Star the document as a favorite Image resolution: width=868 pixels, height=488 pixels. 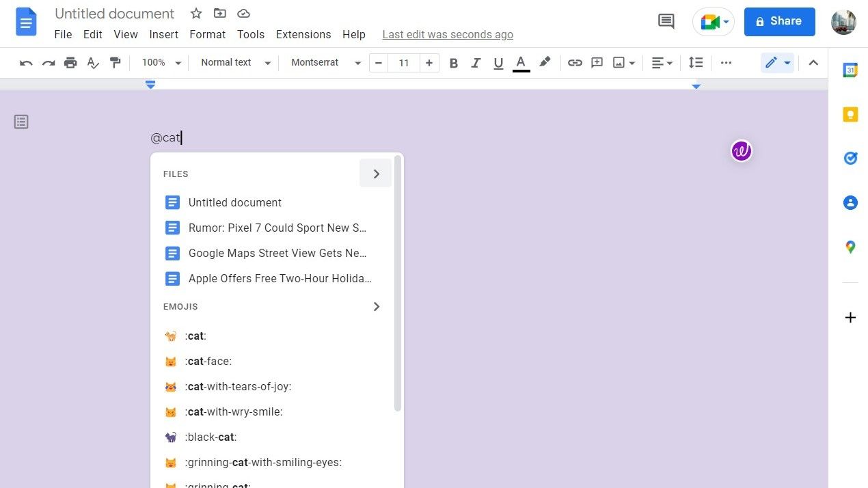[196, 13]
